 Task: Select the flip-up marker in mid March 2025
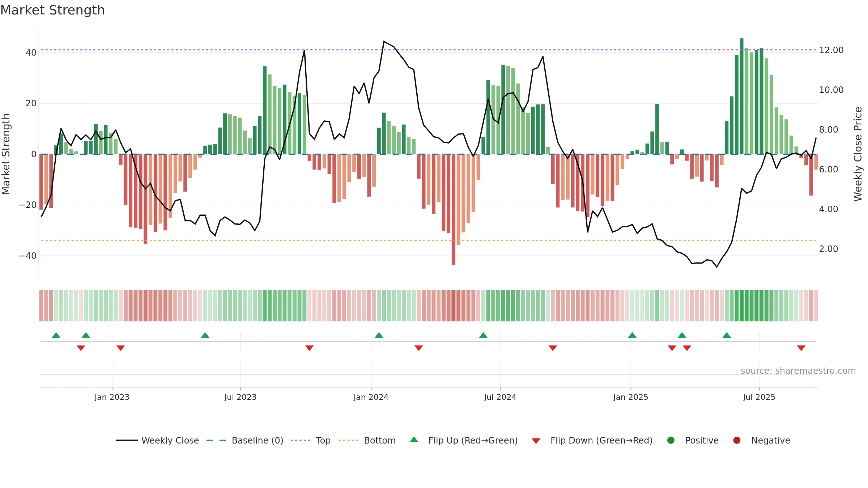[682, 335]
